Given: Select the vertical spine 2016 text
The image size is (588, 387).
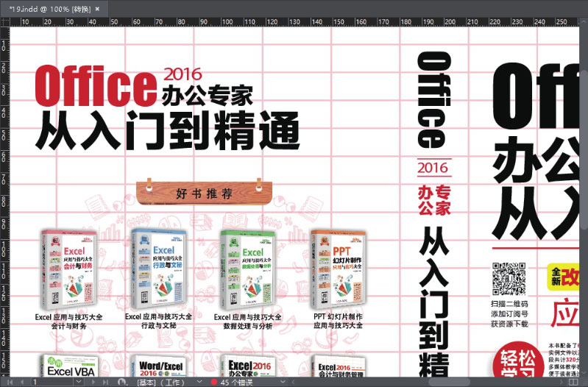Looking at the screenshot, I should pyautogui.click(x=433, y=168).
